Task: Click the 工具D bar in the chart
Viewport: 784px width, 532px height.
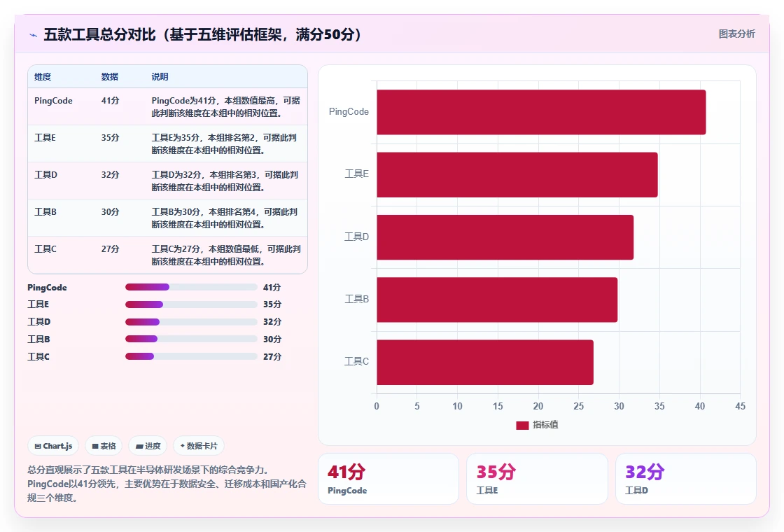Action: [505, 237]
